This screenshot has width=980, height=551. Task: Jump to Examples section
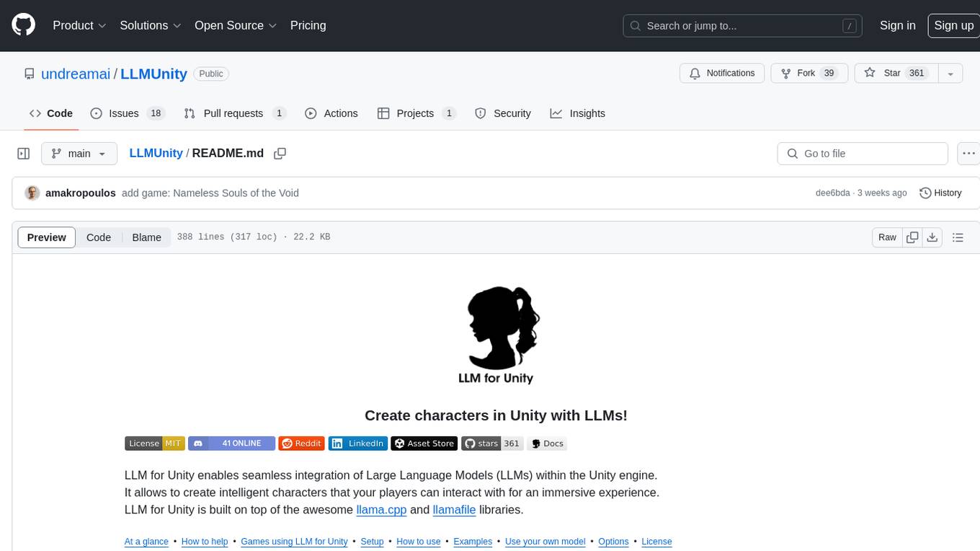(473, 542)
